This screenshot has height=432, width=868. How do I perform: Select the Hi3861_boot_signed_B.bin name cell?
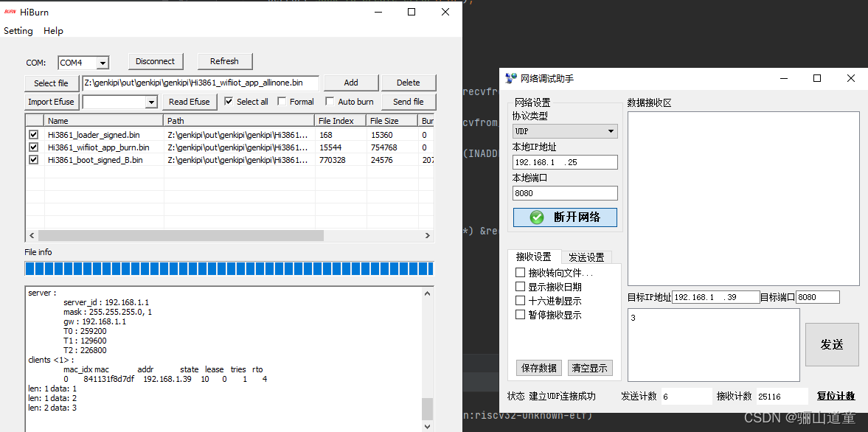(95, 160)
